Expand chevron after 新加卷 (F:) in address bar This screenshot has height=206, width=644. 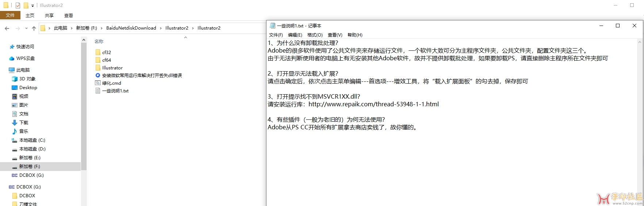102,28
